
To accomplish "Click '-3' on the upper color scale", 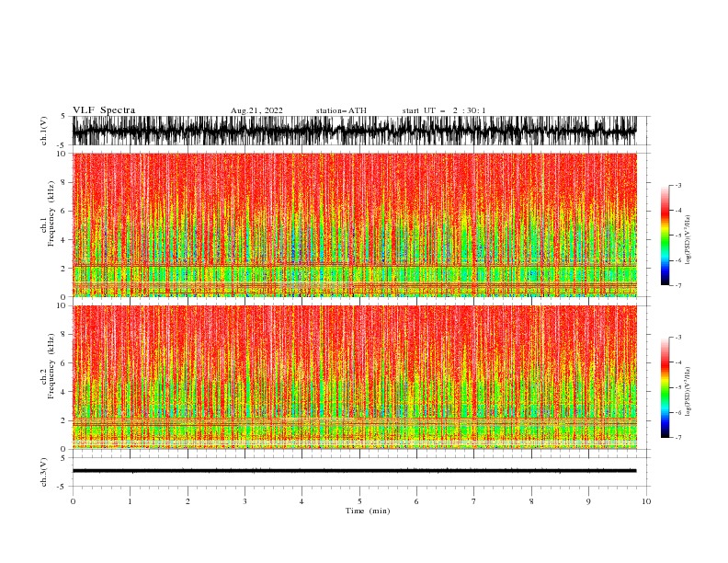I will click(677, 185).
